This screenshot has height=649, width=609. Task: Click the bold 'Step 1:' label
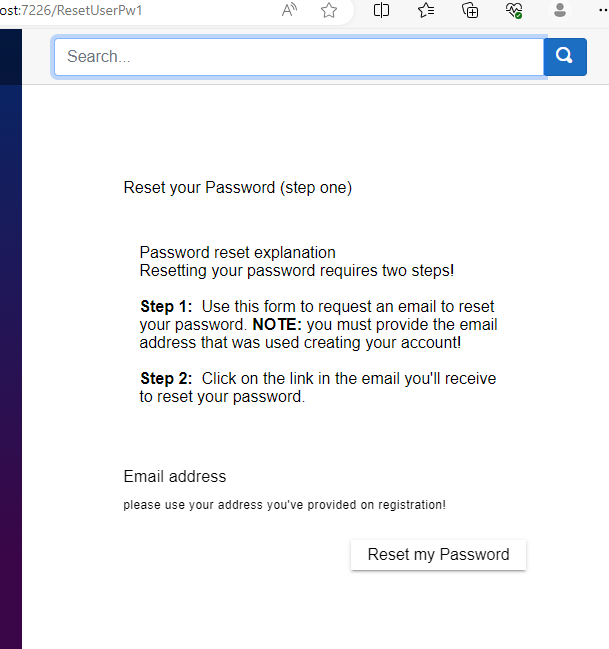pyautogui.click(x=166, y=307)
